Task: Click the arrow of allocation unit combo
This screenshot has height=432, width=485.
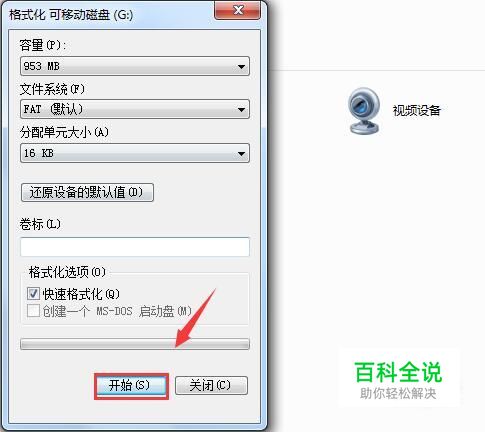Action: pos(241,153)
